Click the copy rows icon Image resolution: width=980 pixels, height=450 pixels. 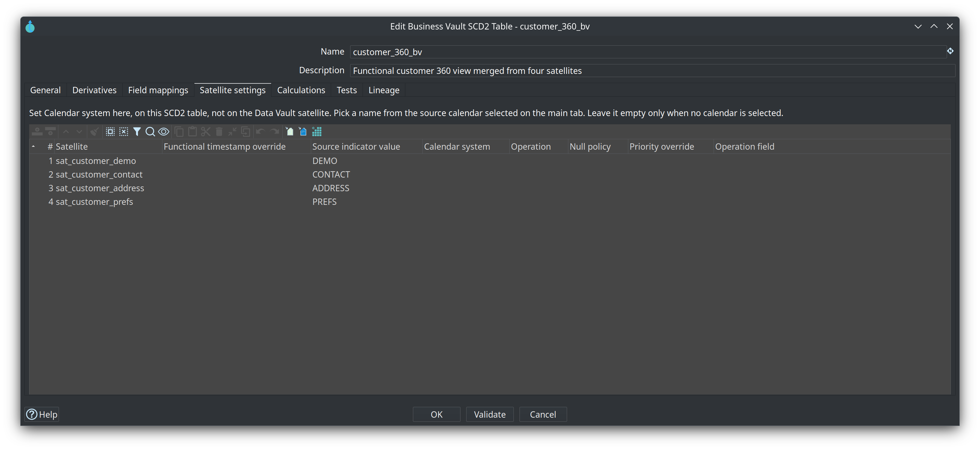[179, 132]
